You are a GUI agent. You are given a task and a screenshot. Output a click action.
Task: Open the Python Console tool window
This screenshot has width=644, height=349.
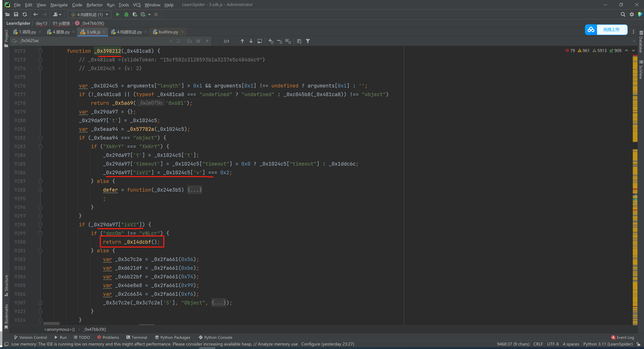(215, 337)
